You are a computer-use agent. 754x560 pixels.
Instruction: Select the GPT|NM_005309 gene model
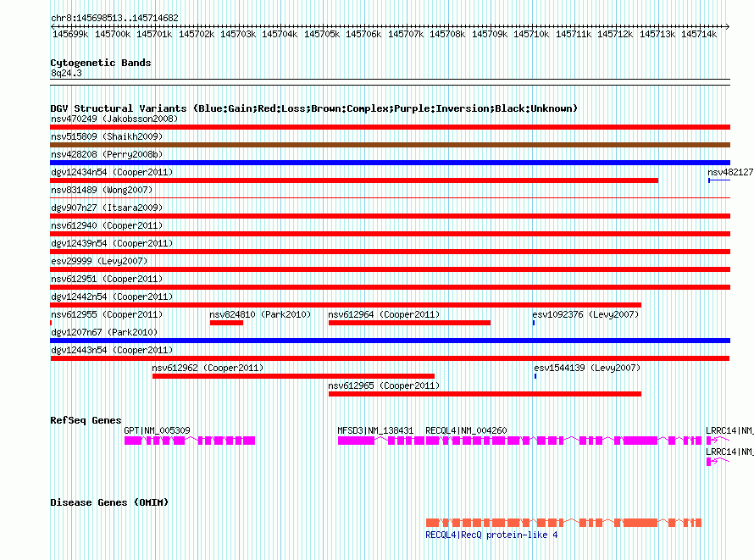[x=190, y=441]
